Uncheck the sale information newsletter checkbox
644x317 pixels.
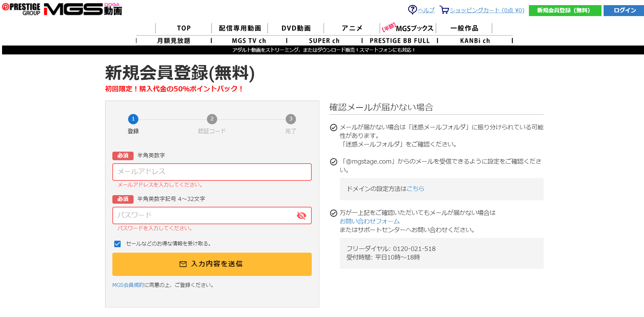[117, 244]
